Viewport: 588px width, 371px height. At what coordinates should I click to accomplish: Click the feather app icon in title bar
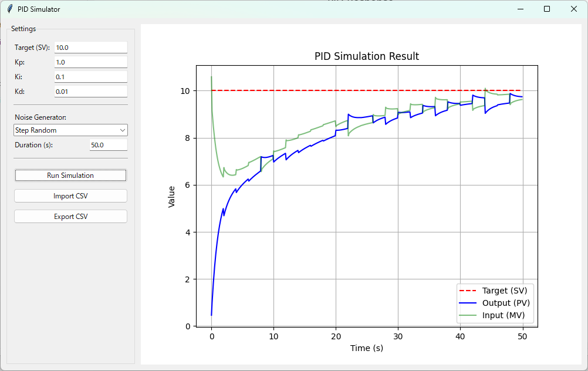click(9, 9)
